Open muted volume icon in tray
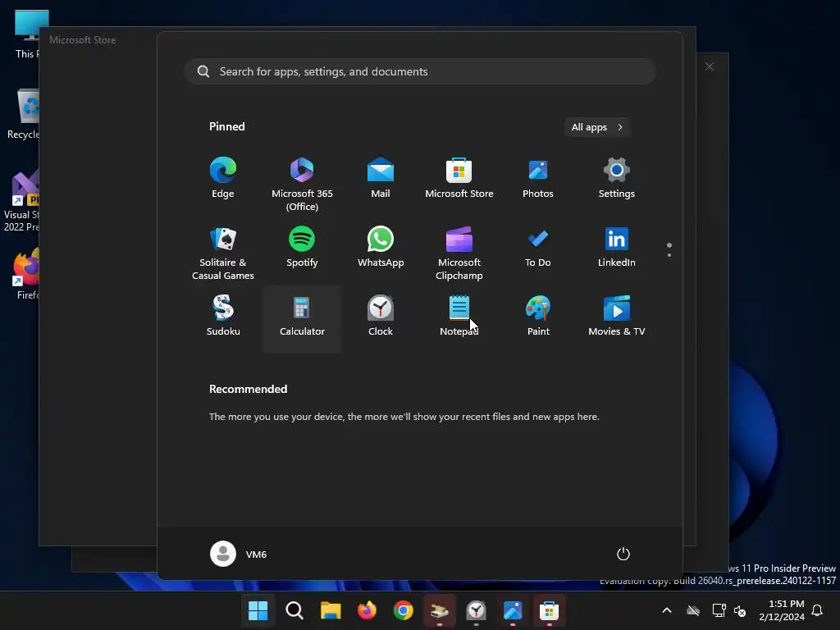The width and height of the screenshot is (840, 630). tap(740, 610)
